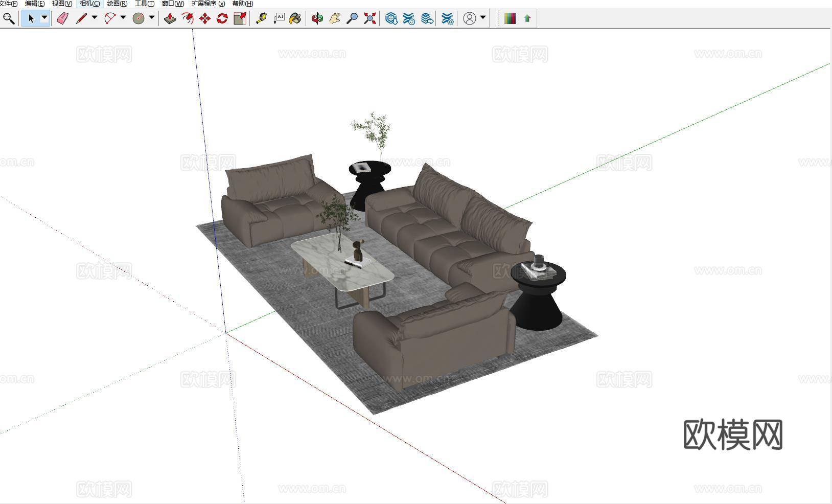Viewport: 832px width, 504px height.
Task: Pick the Scale tool
Action: [240, 19]
